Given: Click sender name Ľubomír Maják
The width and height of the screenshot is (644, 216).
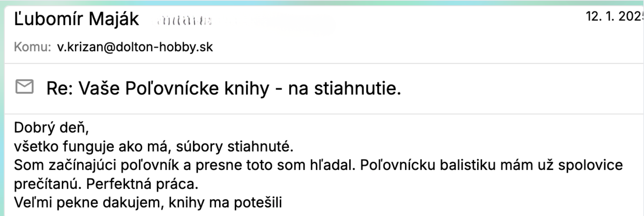Looking at the screenshot, I should (76, 19).
